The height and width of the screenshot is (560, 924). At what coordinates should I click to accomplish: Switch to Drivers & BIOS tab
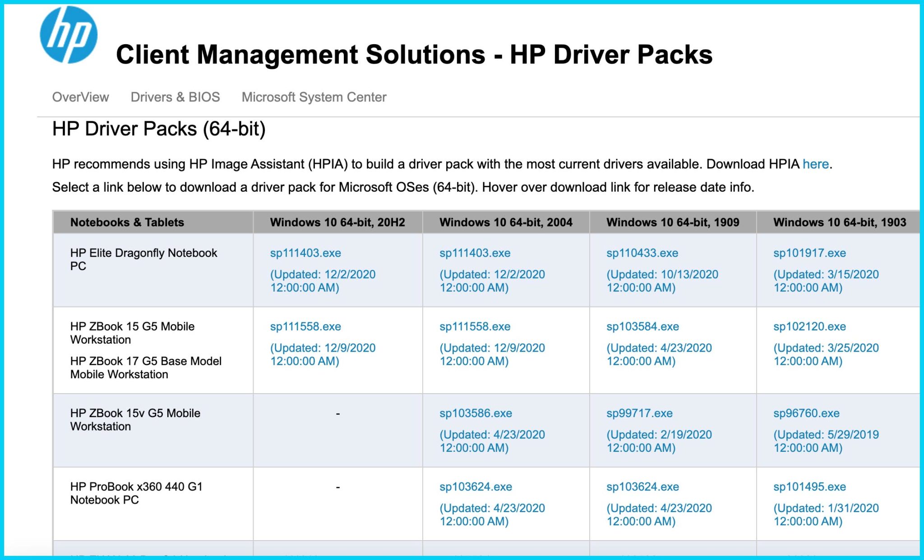tap(175, 97)
